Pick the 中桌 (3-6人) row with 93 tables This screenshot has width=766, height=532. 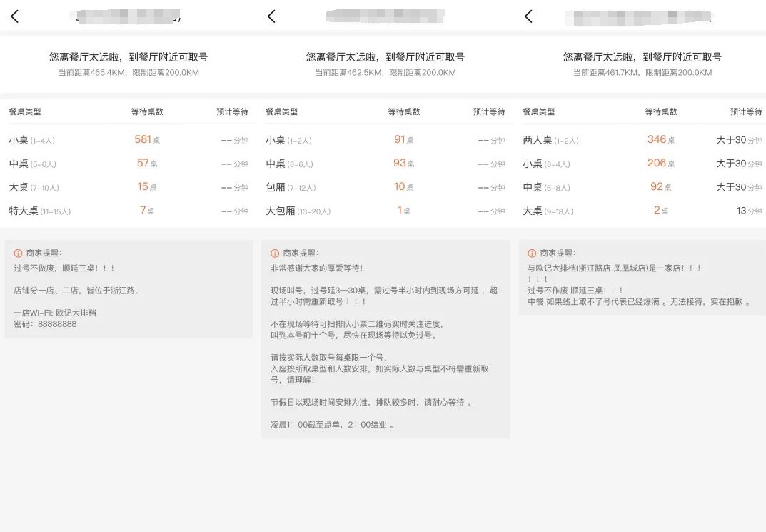pos(385,164)
